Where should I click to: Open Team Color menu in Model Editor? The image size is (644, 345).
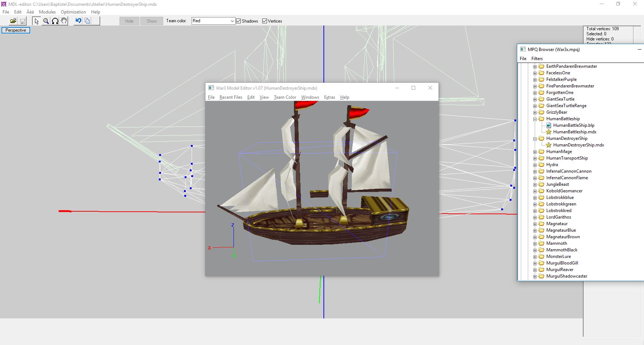pyautogui.click(x=285, y=97)
